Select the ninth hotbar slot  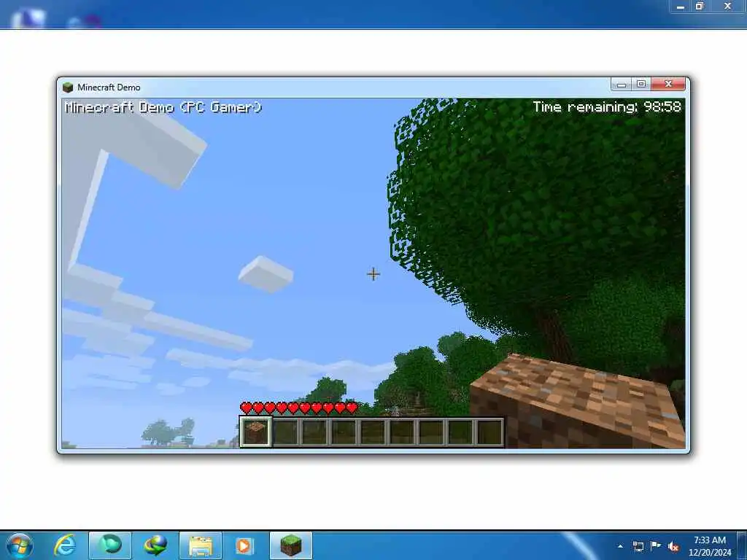point(489,432)
